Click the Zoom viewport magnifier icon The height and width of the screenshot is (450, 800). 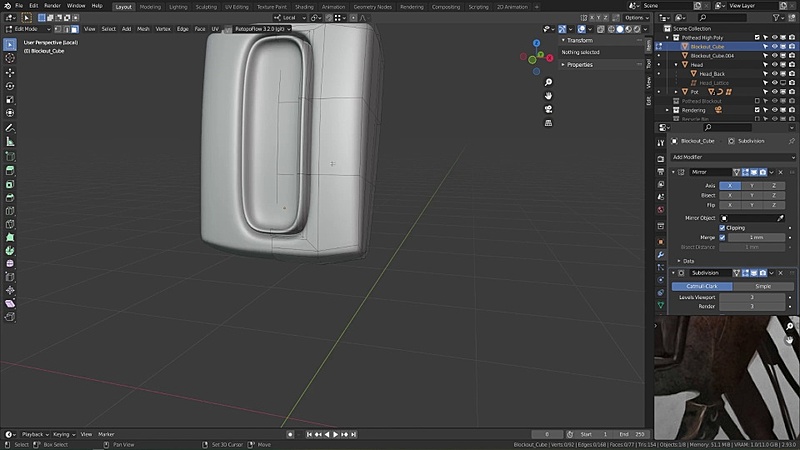(x=548, y=82)
